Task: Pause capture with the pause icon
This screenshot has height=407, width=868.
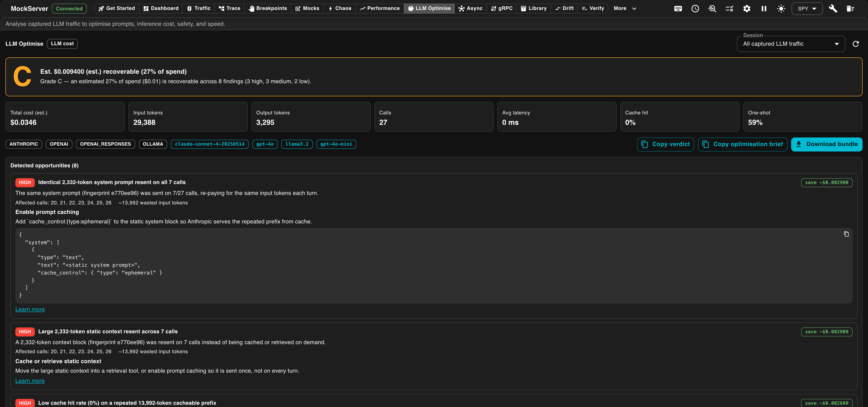Action: tap(764, 8)
